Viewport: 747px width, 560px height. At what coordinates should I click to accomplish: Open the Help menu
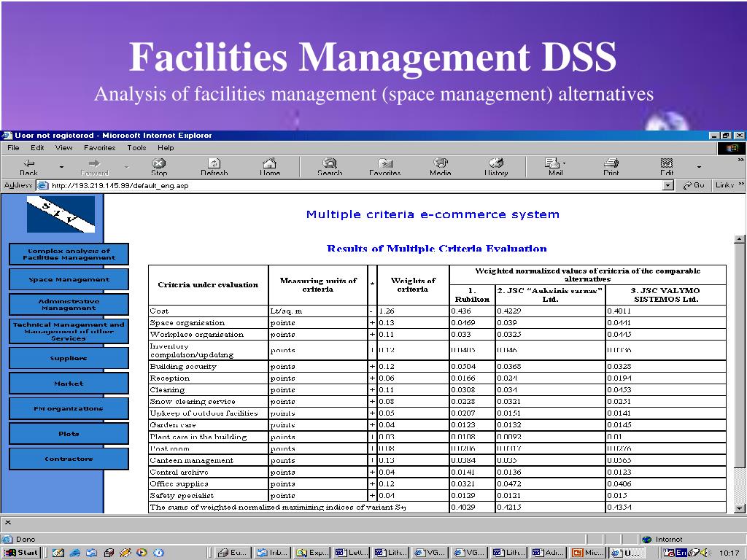coord(166,147)
